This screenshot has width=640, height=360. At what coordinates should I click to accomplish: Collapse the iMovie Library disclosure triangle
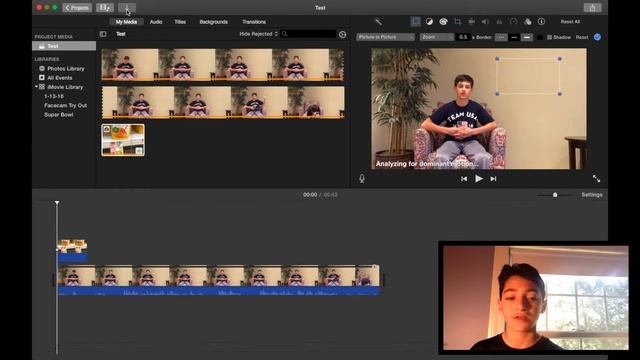[x=36, y=87]
